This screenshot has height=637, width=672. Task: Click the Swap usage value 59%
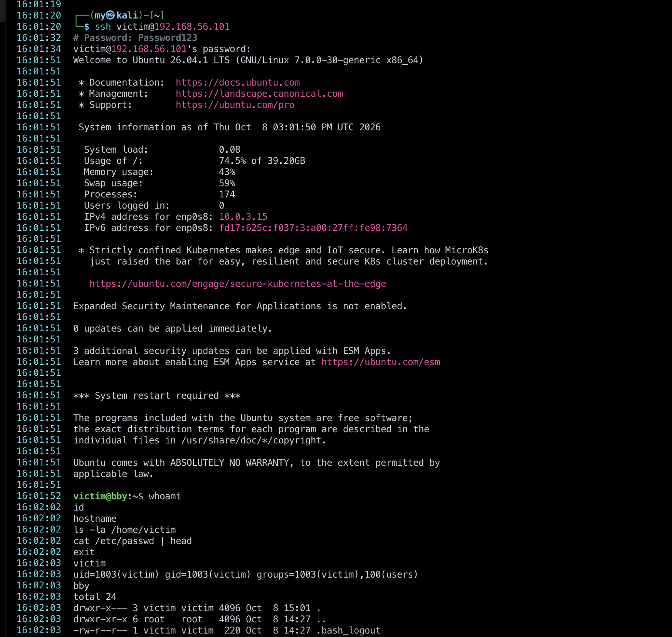click(x=227, y=183)
